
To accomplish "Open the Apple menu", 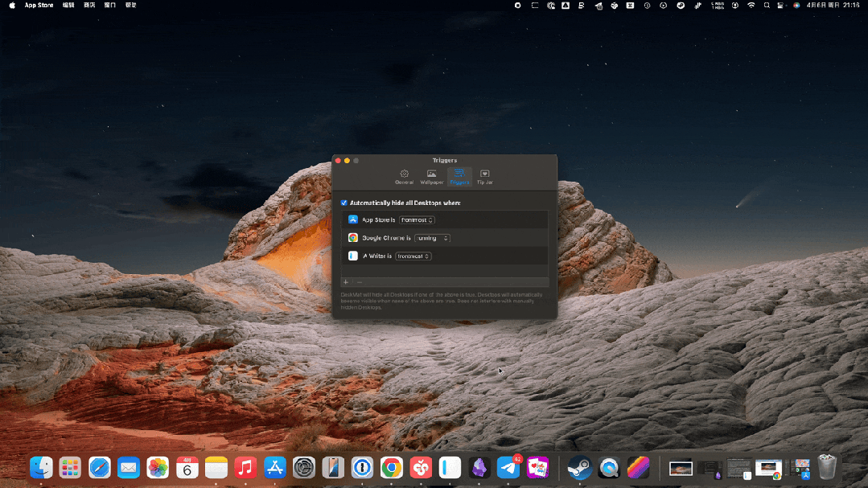I will [12, 6].
